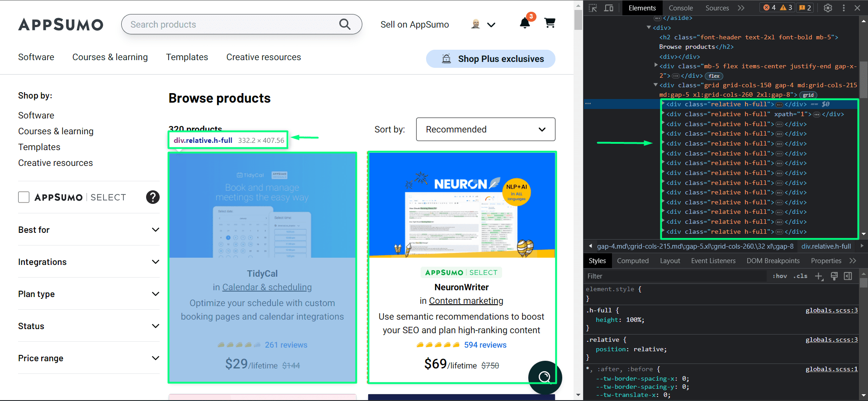Viewport: 868px width, 401px height.
Task: Click the Sell on AppSumo link
Action: [415, 24]
